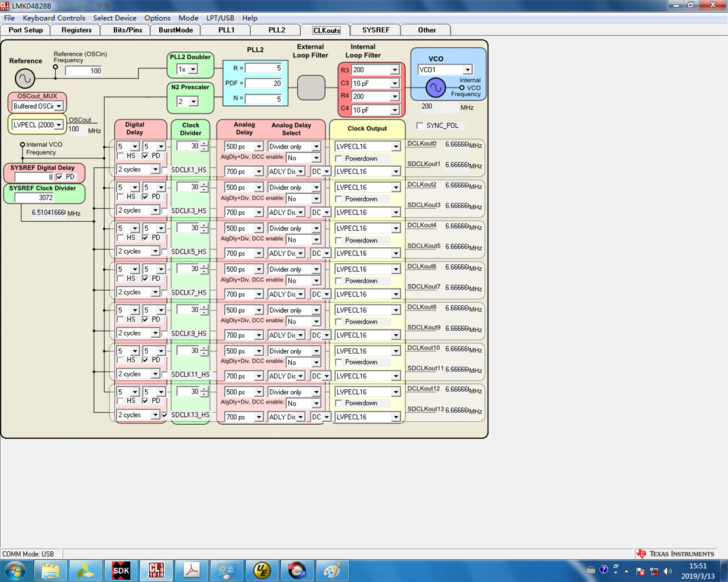Click the volume speaker tray icon
This screenshot has width=728, height=582.
(x=668, y=571)
